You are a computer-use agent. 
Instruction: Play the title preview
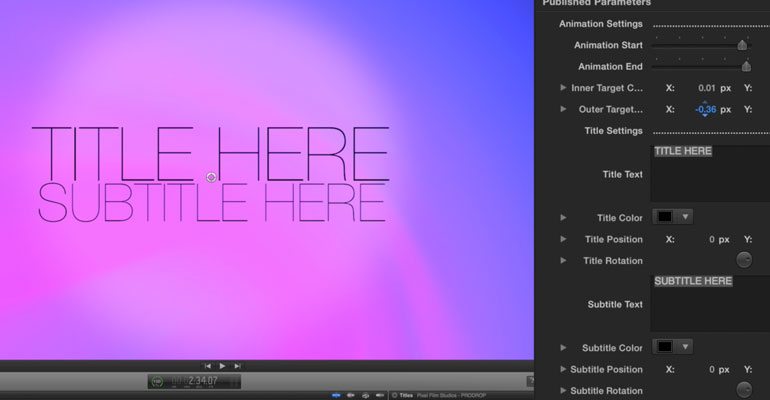tap(222, 366)
